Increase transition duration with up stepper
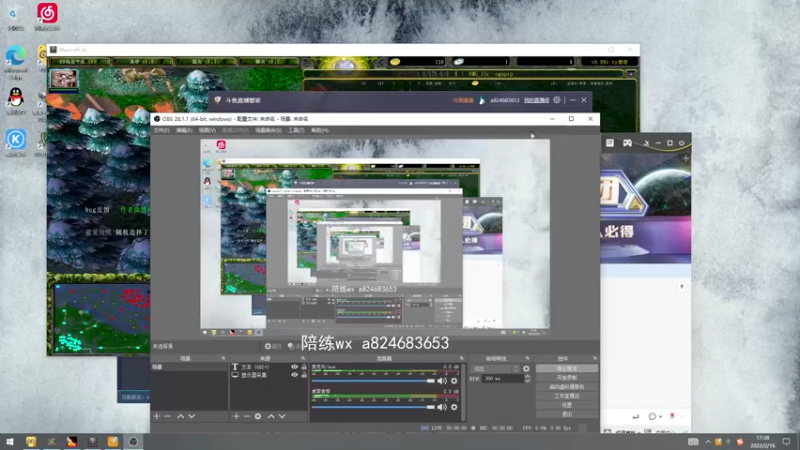Screen dimensions: 800x450 [527, 377]
